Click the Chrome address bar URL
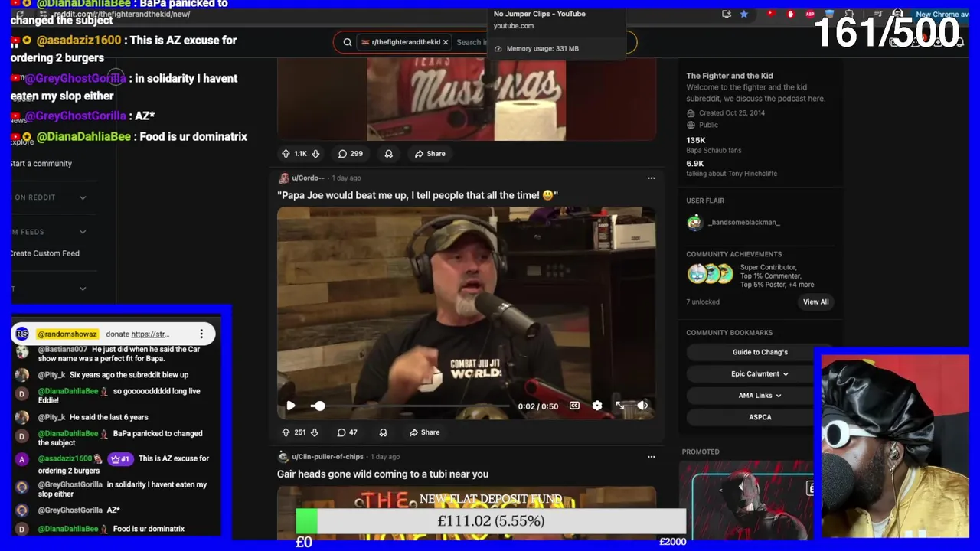Screen dimensions: 980x551 122,15
